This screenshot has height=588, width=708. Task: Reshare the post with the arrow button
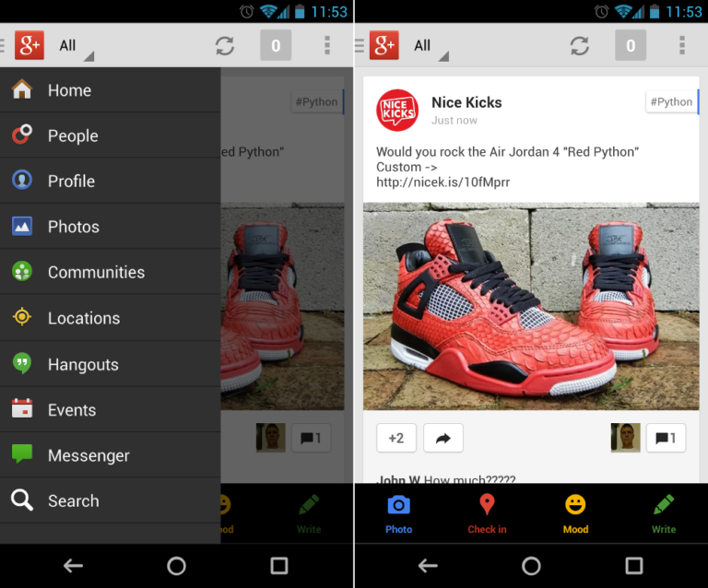pyautogui.click(x=443, y=438)
